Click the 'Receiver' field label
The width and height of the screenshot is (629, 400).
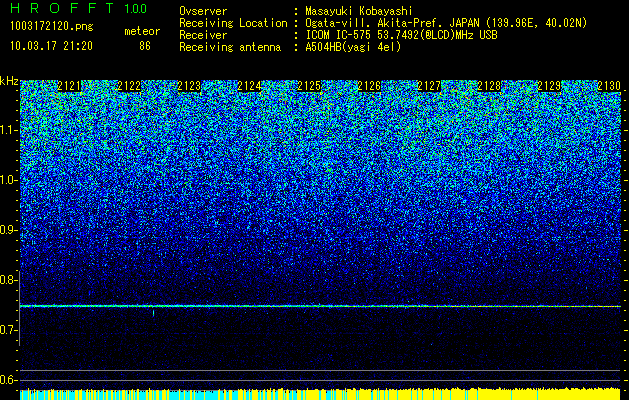pyautogui.click(x=203, y=35)
